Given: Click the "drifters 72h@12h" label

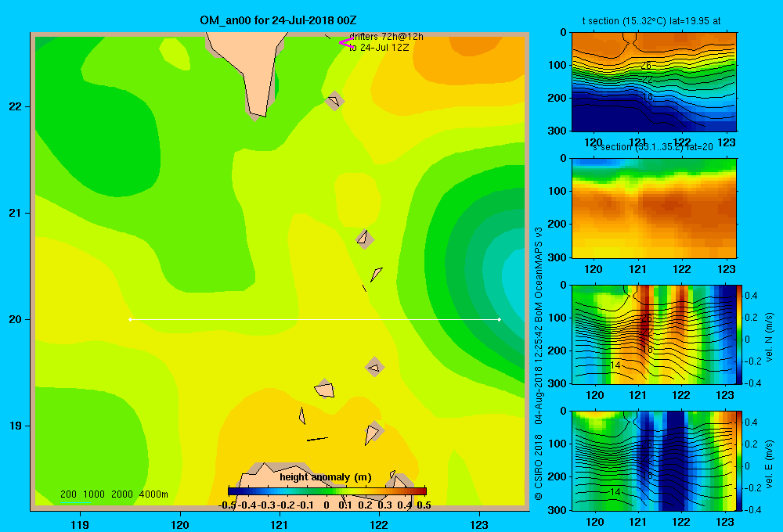Looking at the screenshot, I should point(386,37).
